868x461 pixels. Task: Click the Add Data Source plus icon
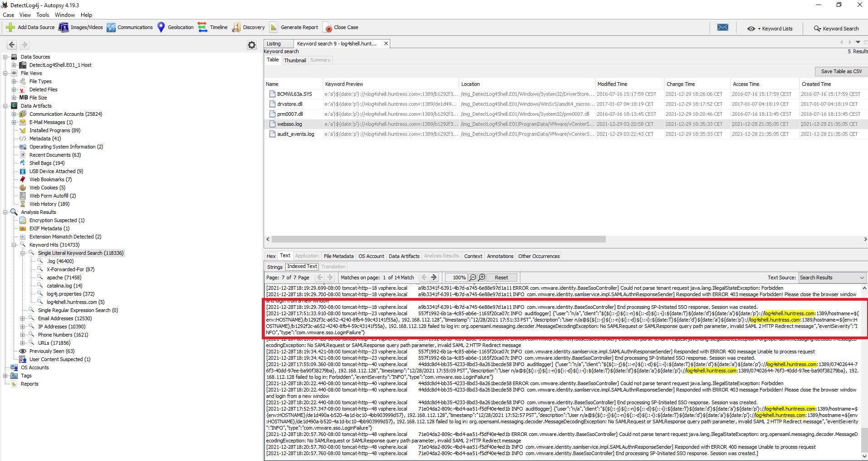[x=10, y=28]
